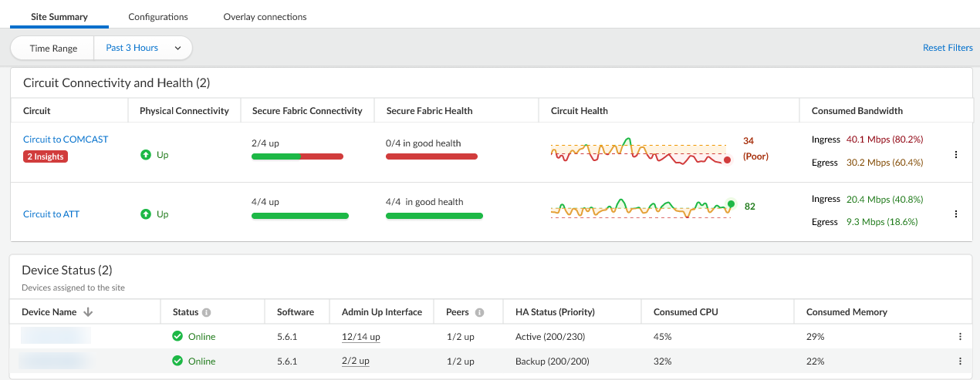Open the Circuit to ATT link

click(x=51, y=214)
